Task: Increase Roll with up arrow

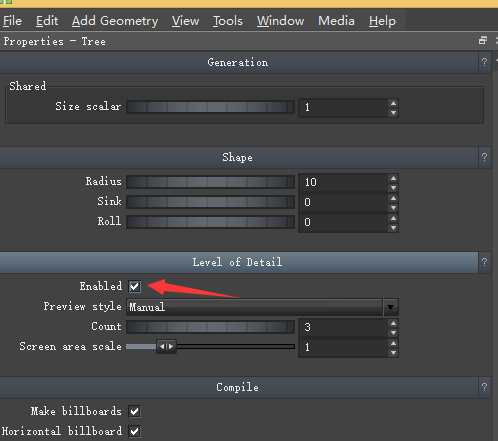Action: pyautogui.click(x=393, y=218)
